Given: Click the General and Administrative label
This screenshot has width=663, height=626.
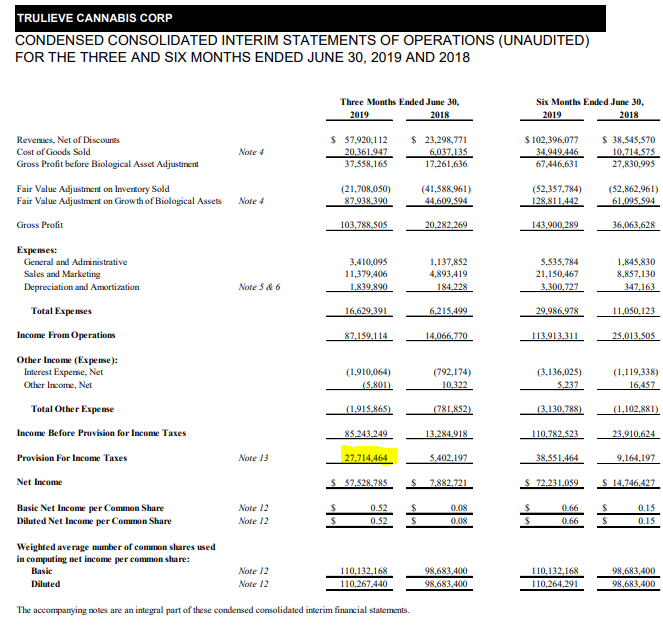Looking at the screenshot, I should 75,262.
